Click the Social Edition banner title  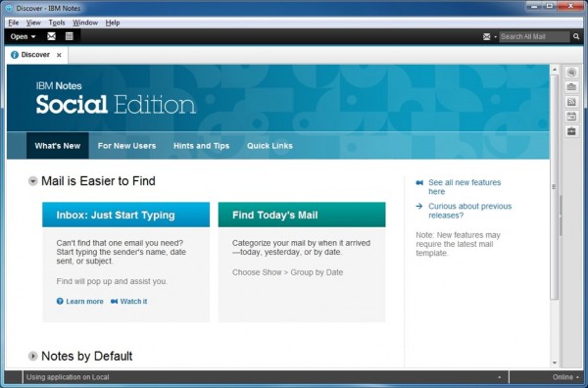116,104
